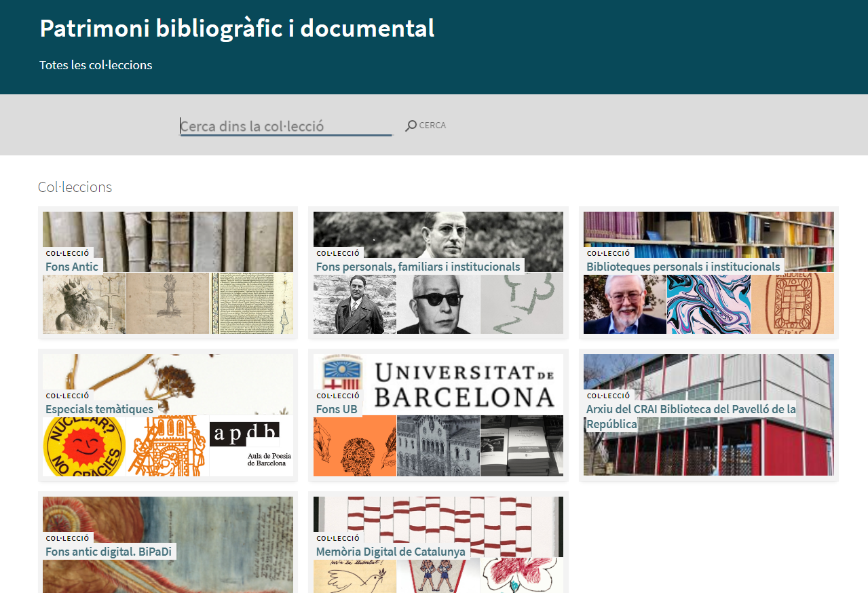The width and height of the screenshot is (868, 593).
Task: Click the magnifying glass search icon
Action: [x=411, y=126]
